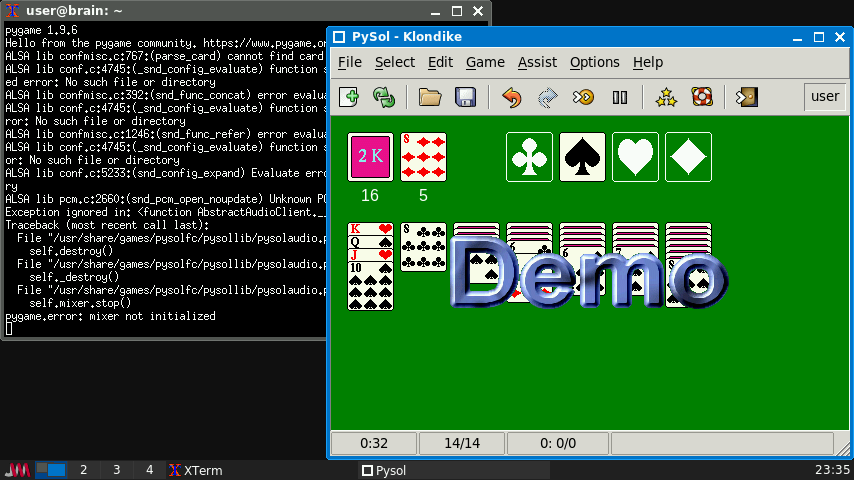Quit PySol with exit door icon
This screenshot has width=854, height=480.
point(747,98)
